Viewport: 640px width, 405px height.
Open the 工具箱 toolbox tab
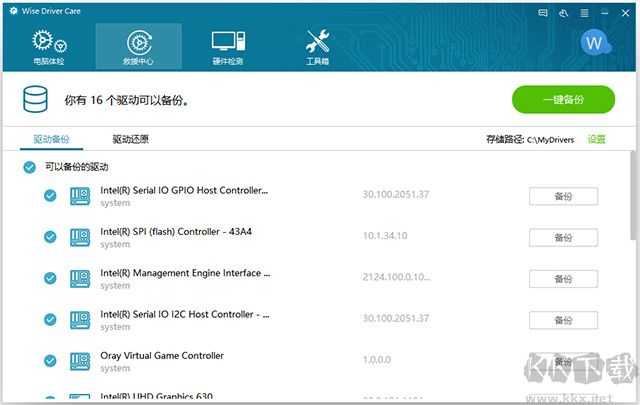[318, 47]
